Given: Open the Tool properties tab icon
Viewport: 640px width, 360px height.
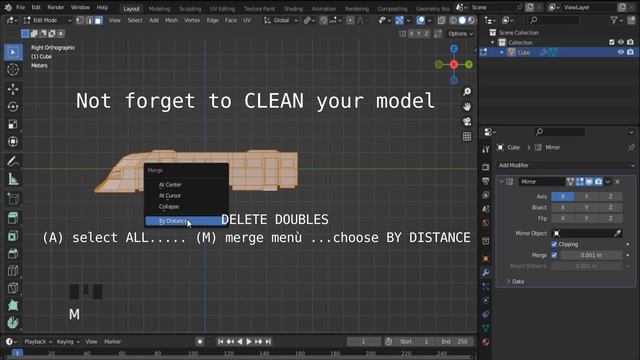Looking at the screenshot, I should 486,150.
